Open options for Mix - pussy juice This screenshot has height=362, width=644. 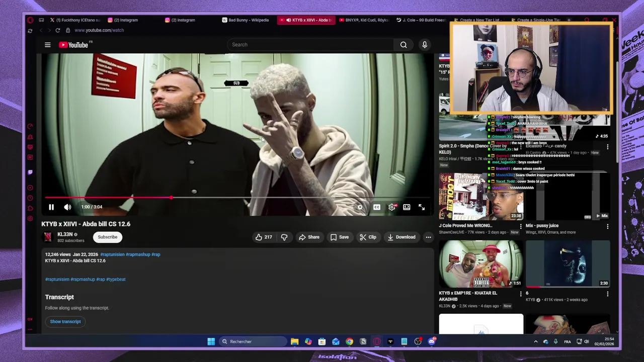[x=607, y=226]
